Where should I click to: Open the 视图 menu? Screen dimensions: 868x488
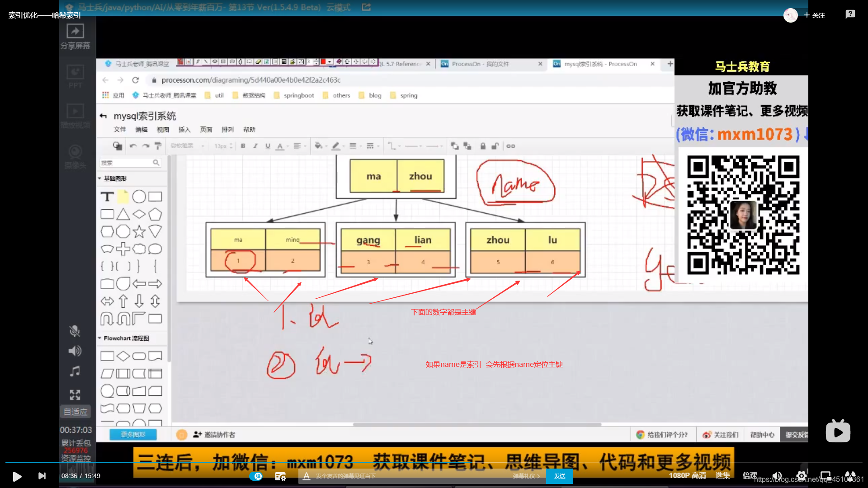tap(163, 130)
